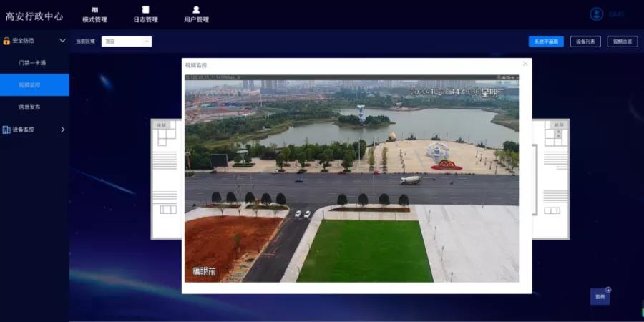Click the blue 系统平面图 button
644x322 pixels.
[x=546, y=42]
